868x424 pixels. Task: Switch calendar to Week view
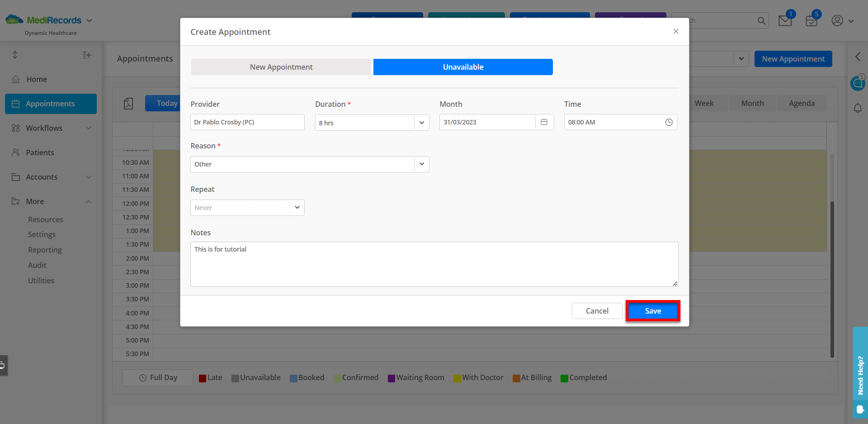[704, 103]
